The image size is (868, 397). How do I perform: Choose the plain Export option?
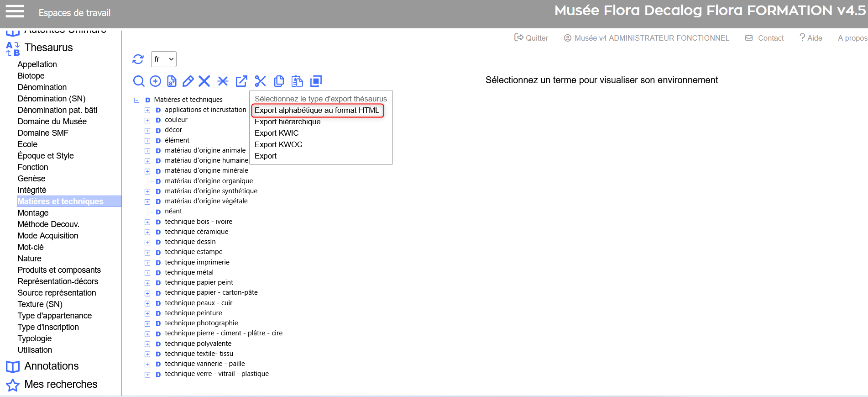point(266,156)
